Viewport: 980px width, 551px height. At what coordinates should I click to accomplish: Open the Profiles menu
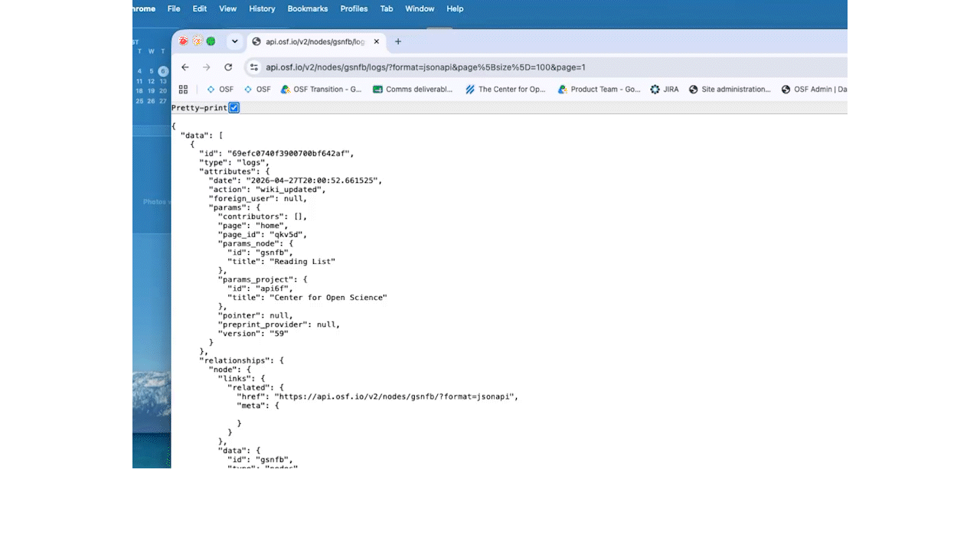coord(354,8)
